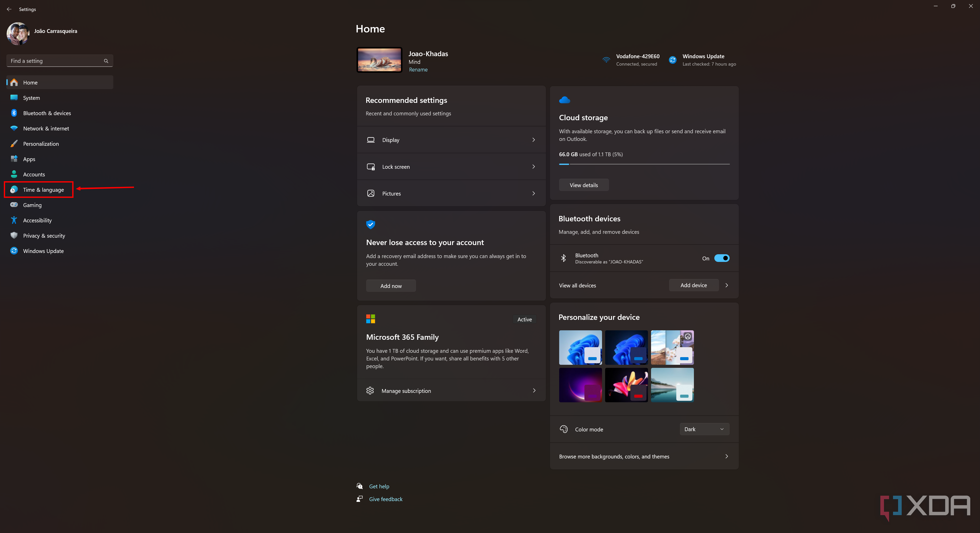Click the desktop wallpaper preview thumbnail
This screenshot has height=533, width=980.
[x=379, y=60]
